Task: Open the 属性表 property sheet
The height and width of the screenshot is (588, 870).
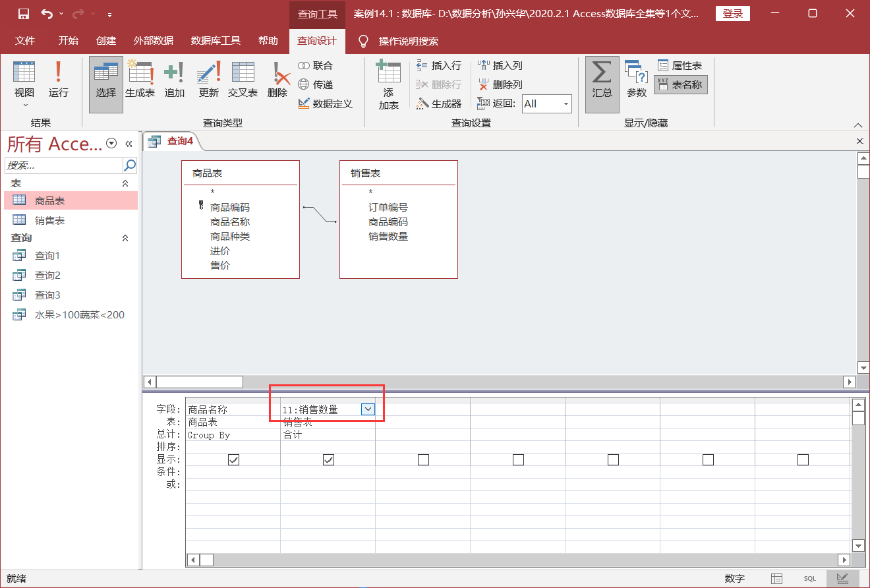Action: click(x=680, y=65)
